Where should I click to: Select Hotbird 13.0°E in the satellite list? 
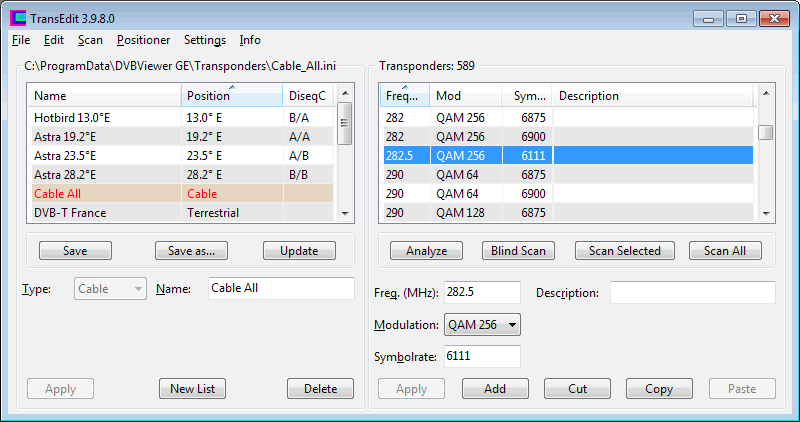click(72, 117)
